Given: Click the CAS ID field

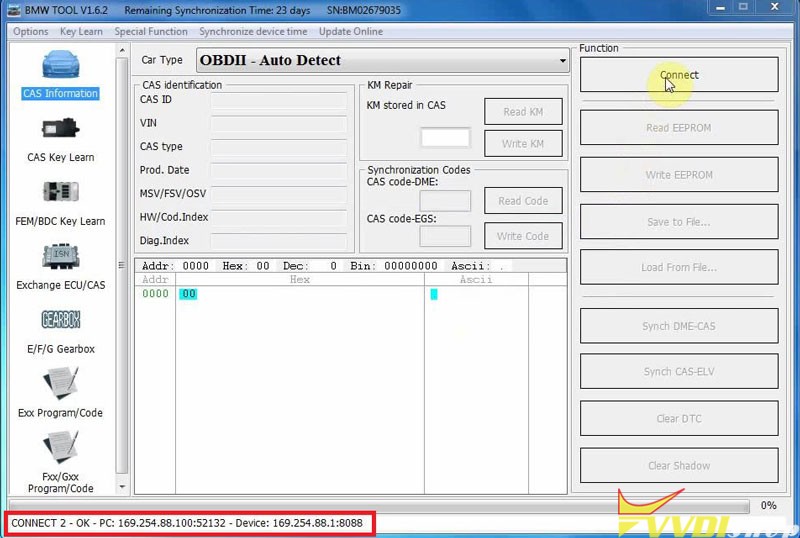Looking at the screenshot, I should 279,100.
